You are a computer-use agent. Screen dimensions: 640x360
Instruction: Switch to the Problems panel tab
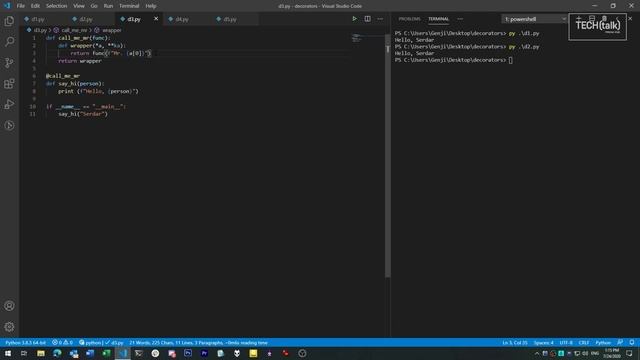[409, 19]
